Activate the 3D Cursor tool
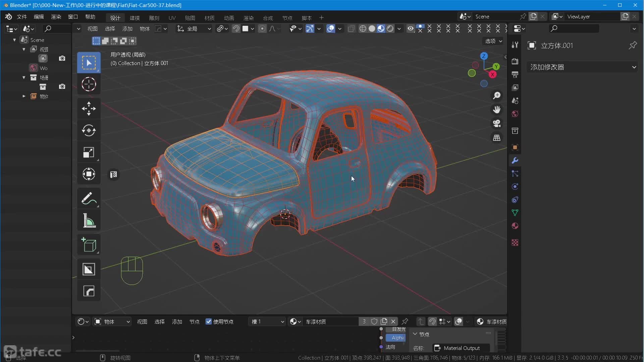Viewport: 644px width, 362px height. pos(89,84)
